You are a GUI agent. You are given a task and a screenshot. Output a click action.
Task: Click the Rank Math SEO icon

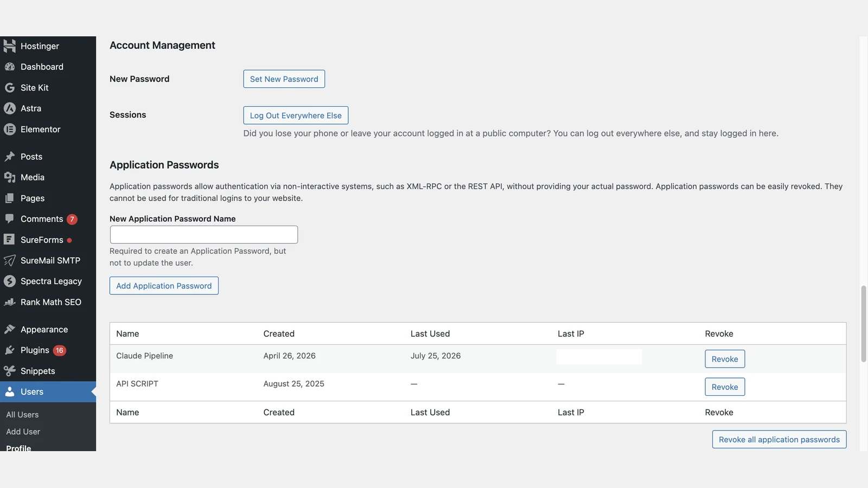click(x=9, y=302)
